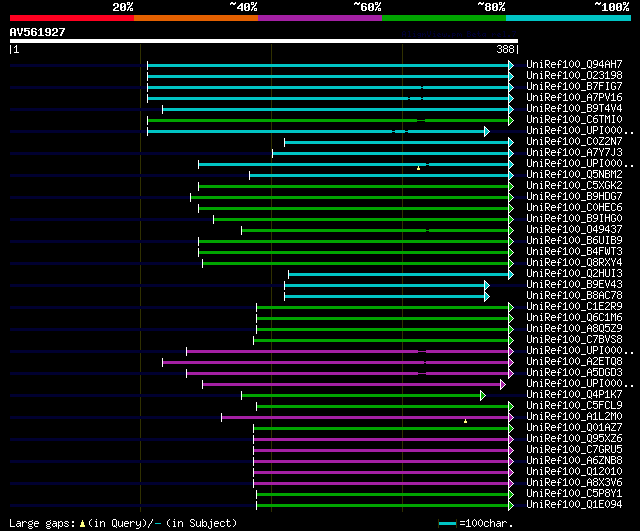Image resolution: width=640 pixels, height=531 pixels.
Task: Click the arrowhead ending the B8AC78 alignment
Action: 487,296
